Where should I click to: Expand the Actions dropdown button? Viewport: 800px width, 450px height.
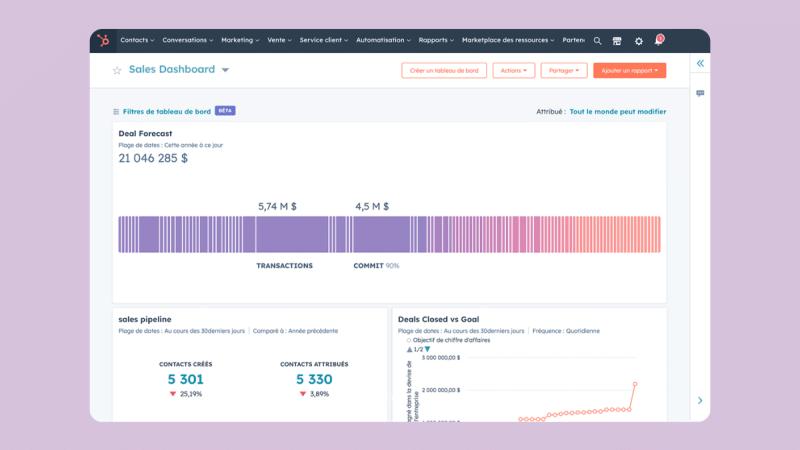click(514, 70)
